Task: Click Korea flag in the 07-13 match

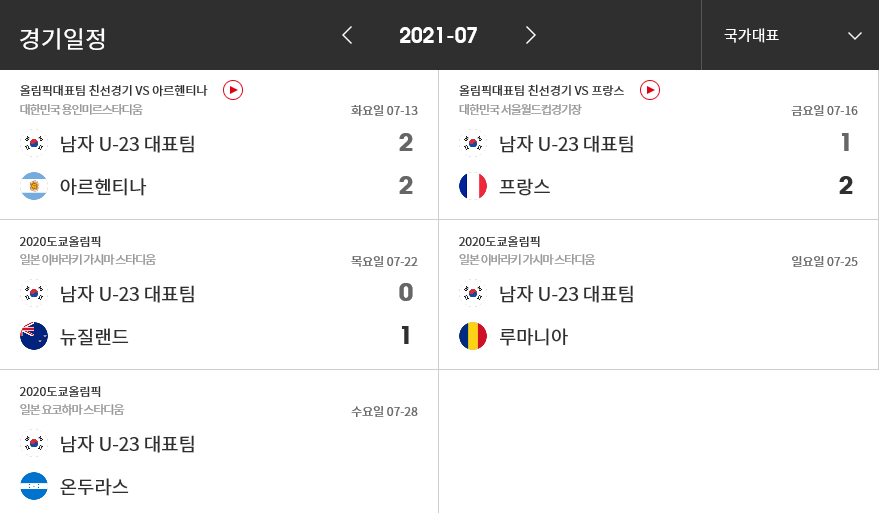Action: coord(34,142)
